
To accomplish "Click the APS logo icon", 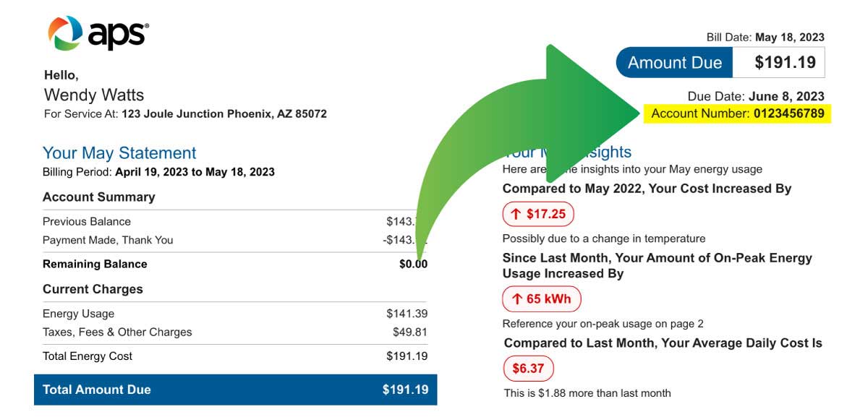I will [65, 33].
